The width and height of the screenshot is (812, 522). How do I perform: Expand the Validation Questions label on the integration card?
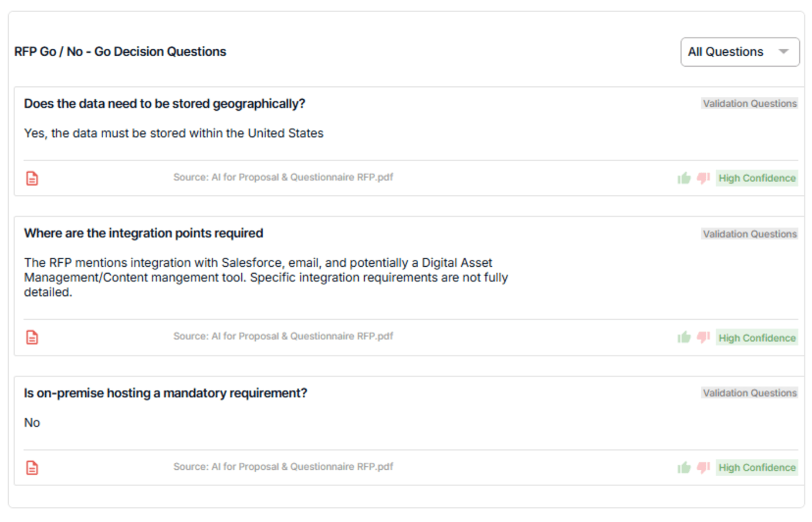749,234
